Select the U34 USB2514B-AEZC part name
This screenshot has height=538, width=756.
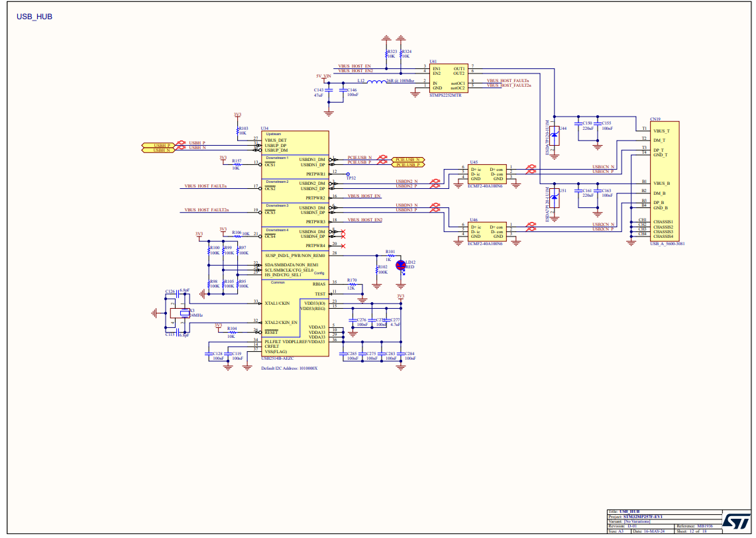coord(277,358)
